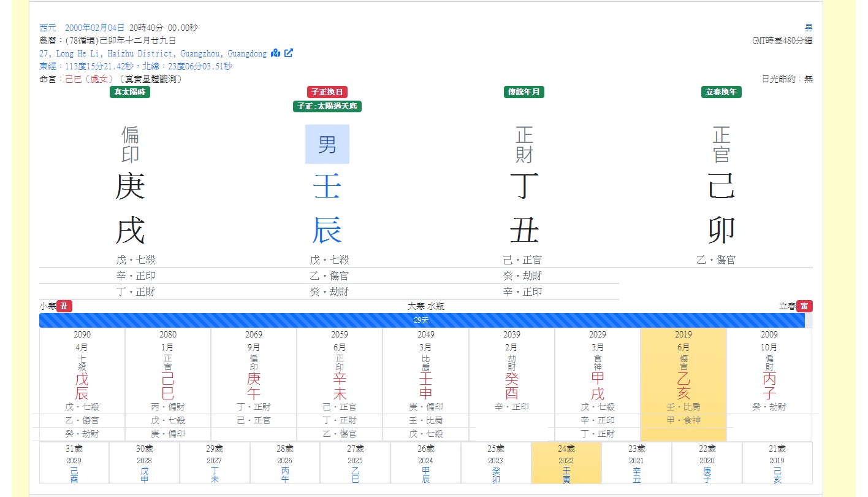This screenshot has height=497, width=868.
Task: Click the map marker icon beside the address
Action: [275, 53]
